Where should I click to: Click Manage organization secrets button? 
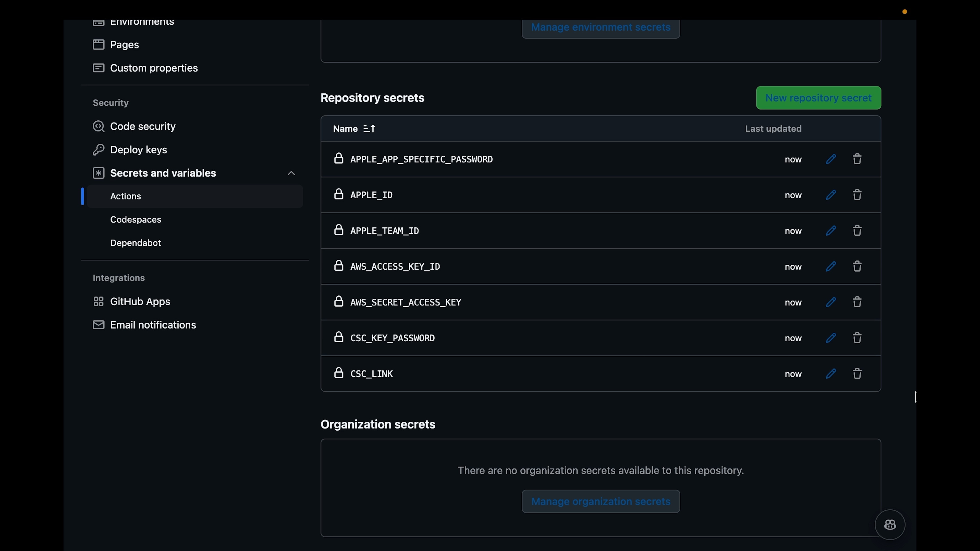[601, 501]
